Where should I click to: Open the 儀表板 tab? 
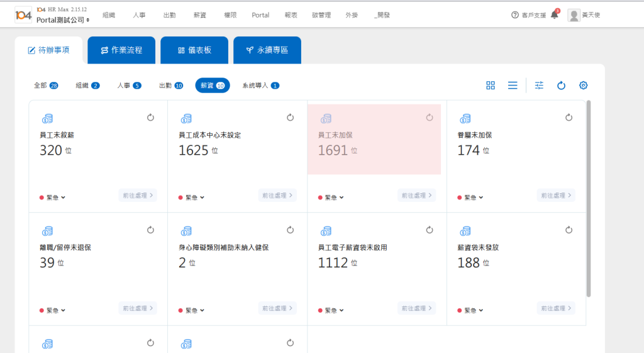(x=194, y=50)
